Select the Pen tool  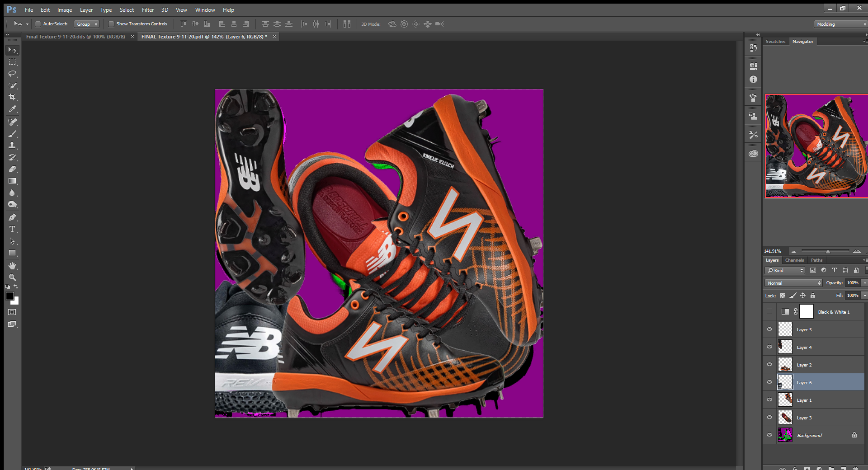[x=12, y=217]
